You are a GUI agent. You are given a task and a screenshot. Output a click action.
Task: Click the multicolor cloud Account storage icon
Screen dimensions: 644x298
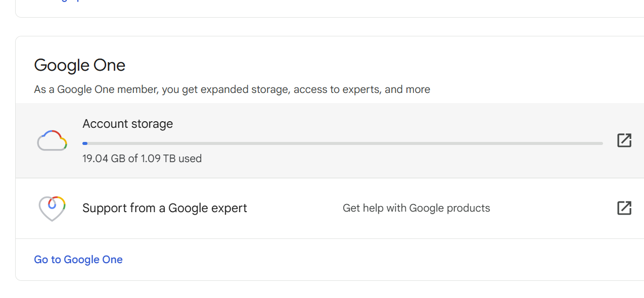click(52, 140)
